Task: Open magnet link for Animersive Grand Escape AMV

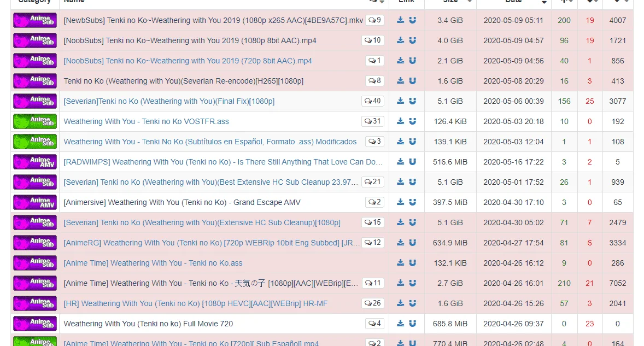Action: tap(413, 202)
